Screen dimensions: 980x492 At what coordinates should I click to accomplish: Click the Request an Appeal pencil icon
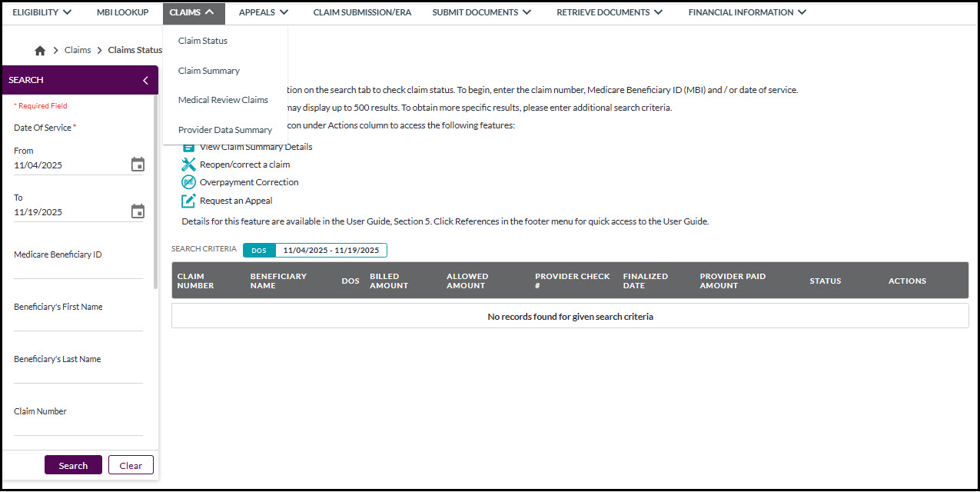[x=188, y=201]
